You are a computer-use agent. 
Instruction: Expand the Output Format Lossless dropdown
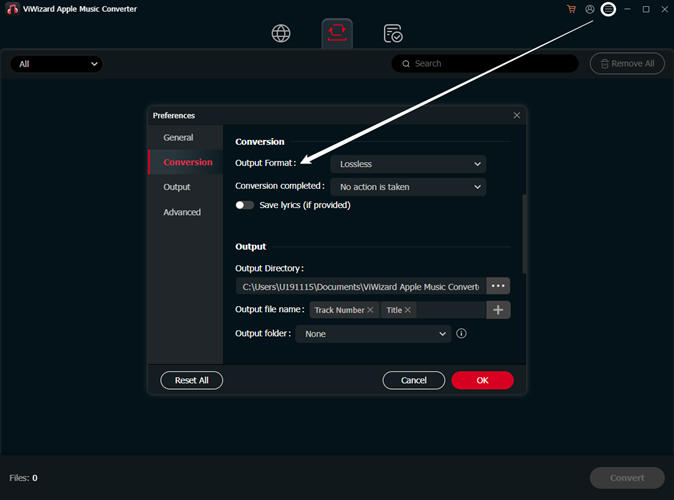[408, 164]
